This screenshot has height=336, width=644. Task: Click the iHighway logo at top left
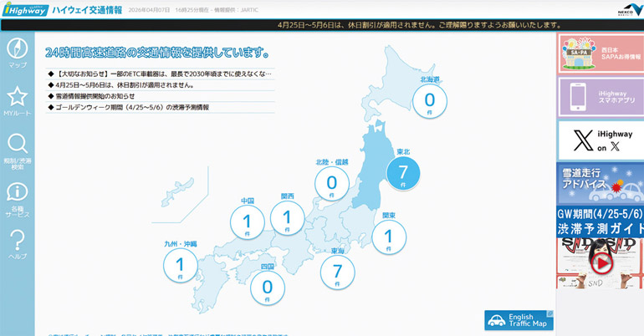click(x=23, y=9)
